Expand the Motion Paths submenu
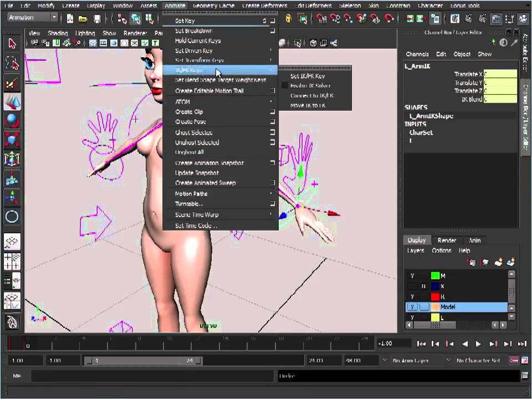 pyautogui.click(x=220, y=193)
